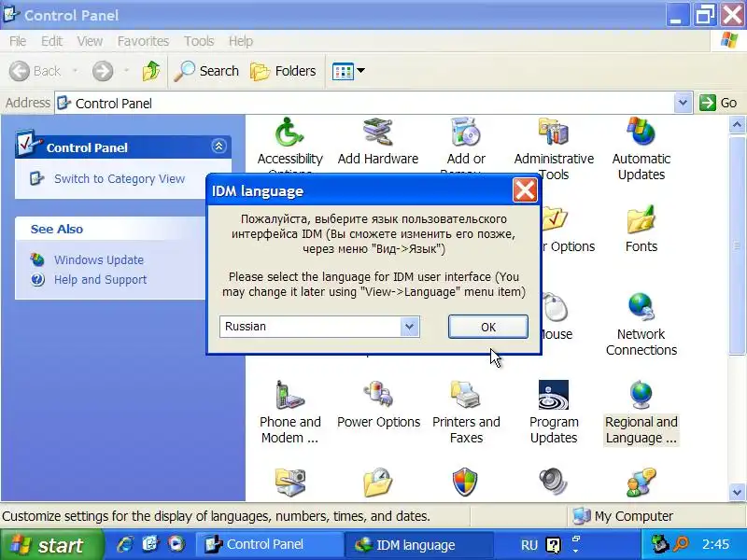Image resolution: width=747 pixels, height=560 pixels.
Task: Open Forward button history dropdown arrow
Action: pyautogui.click(x=126, y=71)
